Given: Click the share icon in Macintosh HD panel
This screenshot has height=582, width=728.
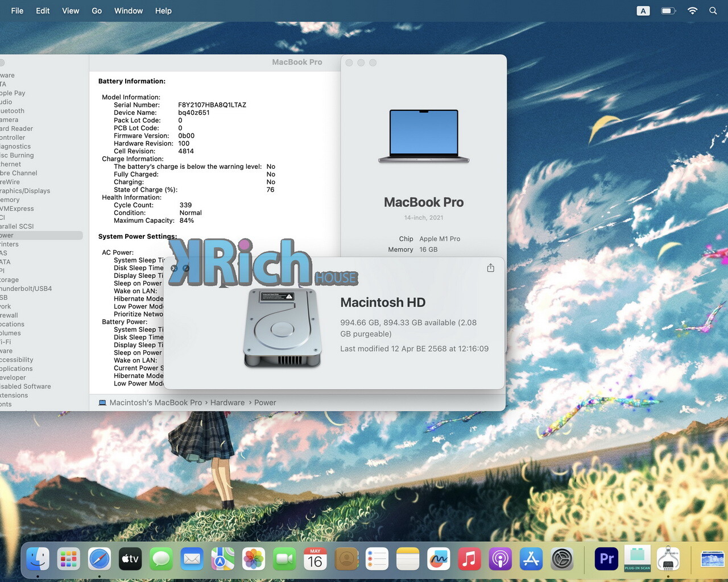Looking at the screenshot, I should click(491, 268).
